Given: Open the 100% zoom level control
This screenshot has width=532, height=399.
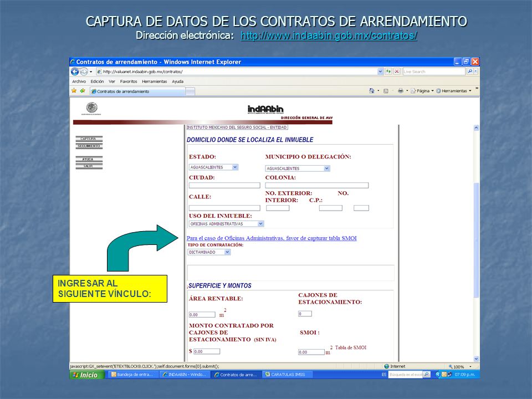Looking at the screenshot, I should [x=460, y=367].
